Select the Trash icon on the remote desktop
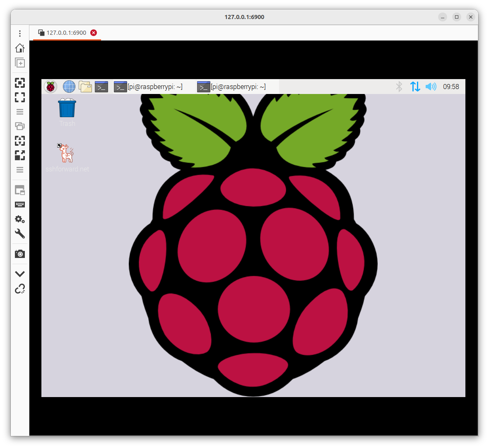 tap(67, 113)
